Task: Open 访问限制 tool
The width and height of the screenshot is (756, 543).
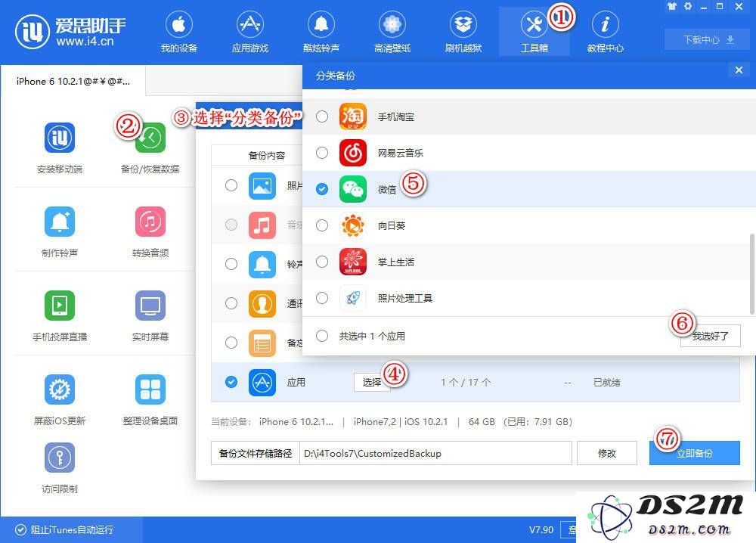Action: (x=60, y=468)
